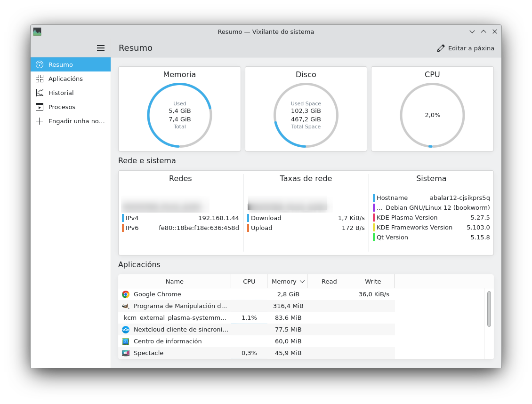Click the applications list vertical scrollbar
Image resolution: width=532 pixels, height=404 pixels.
pos(489,309)
